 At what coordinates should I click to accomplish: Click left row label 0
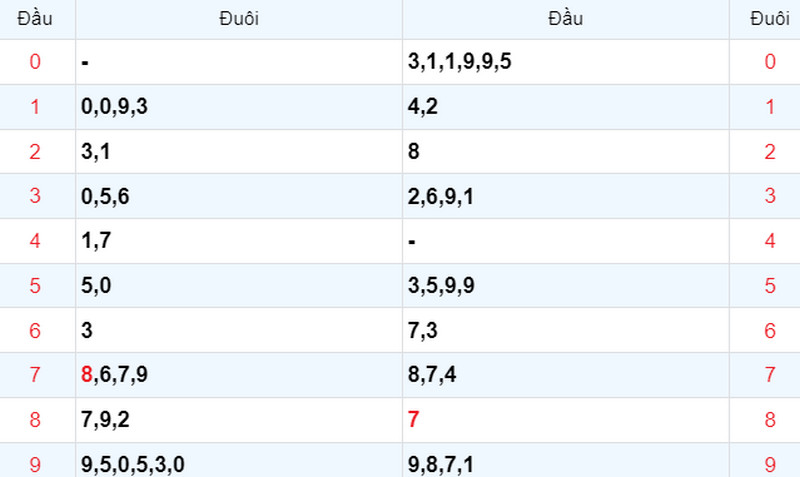36,62
